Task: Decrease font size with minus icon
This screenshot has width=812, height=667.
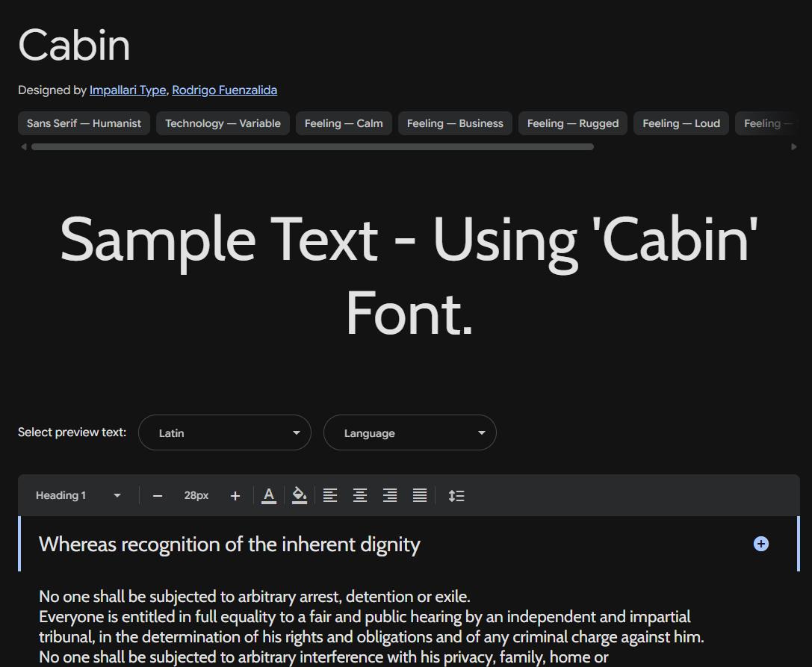Action: 158,496
